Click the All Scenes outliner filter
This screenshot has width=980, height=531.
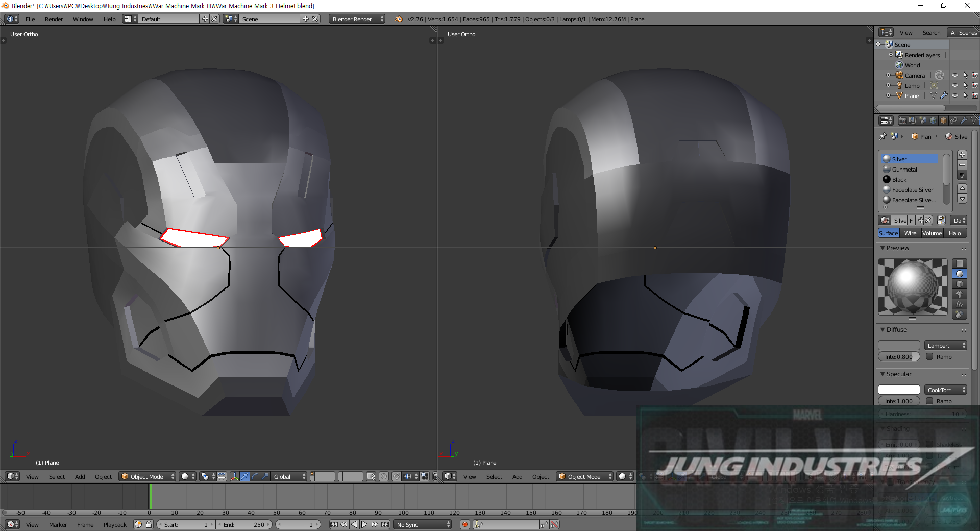click(963, 32)
